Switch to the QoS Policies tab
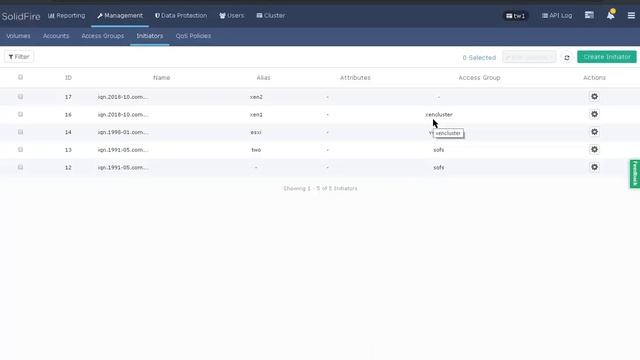The height and width of the screenshot is (360, 640). 193,36
